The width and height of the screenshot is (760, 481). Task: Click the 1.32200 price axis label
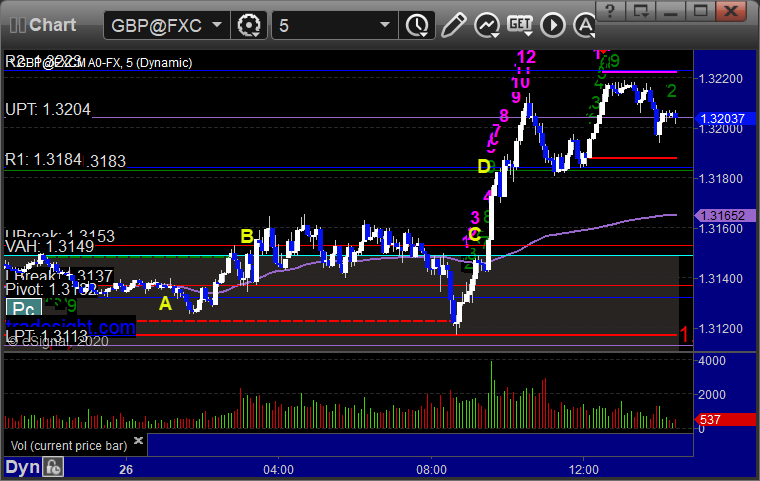721,79
